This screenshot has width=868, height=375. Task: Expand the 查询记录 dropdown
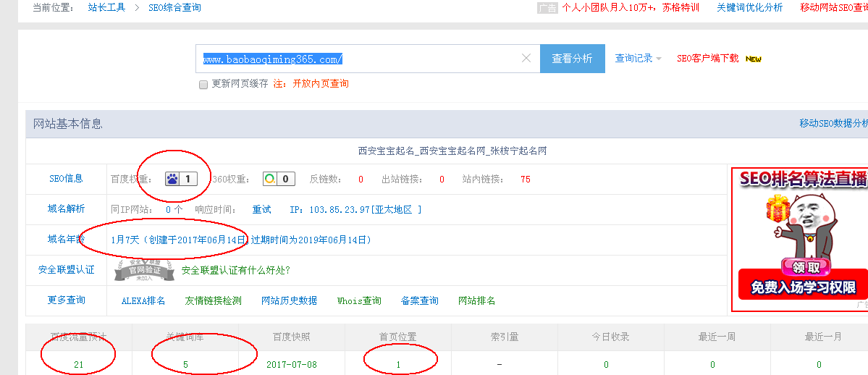click(639, 58)
